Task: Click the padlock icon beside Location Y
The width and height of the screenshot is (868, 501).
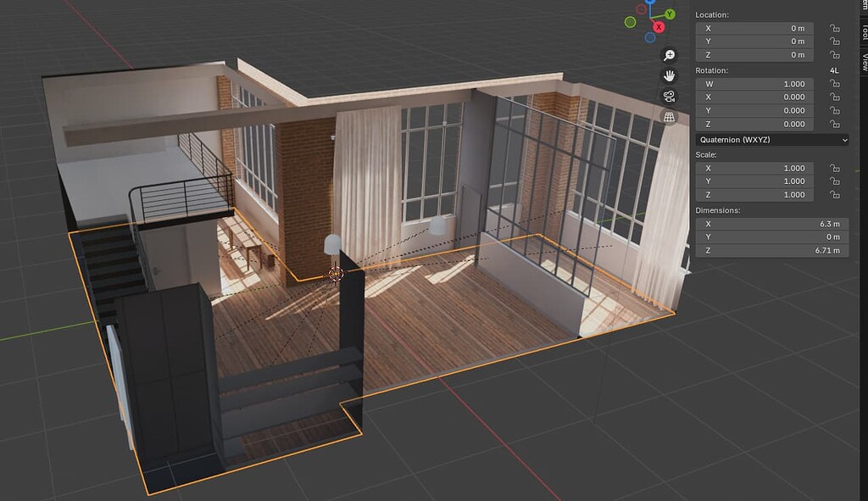Action: [x=833, y=42]
